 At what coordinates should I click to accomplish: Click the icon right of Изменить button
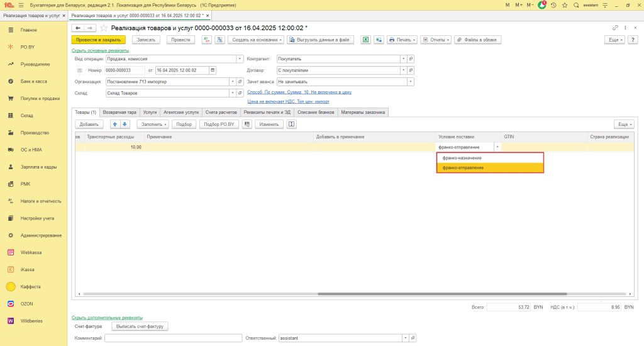click(x=292, y=124)
